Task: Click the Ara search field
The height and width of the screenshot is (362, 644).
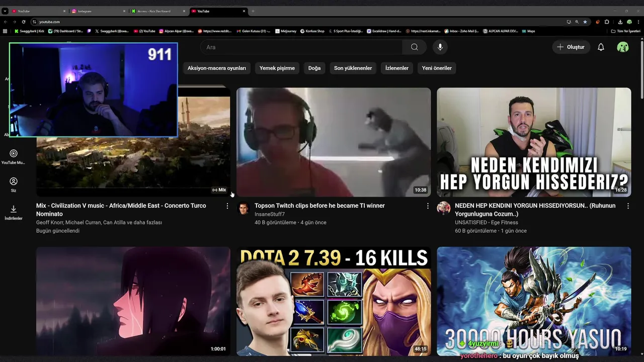Action: pyautogui.click(x=301, y=47)
